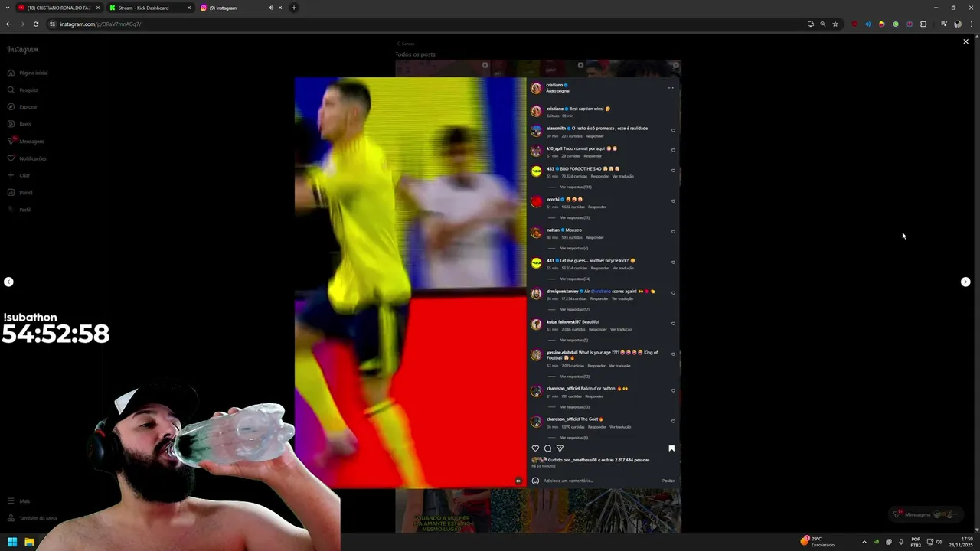The image size is (980, 551).
Task: Expand 'Ver respostas (17)' replies
Action: [x=575, y=309]
